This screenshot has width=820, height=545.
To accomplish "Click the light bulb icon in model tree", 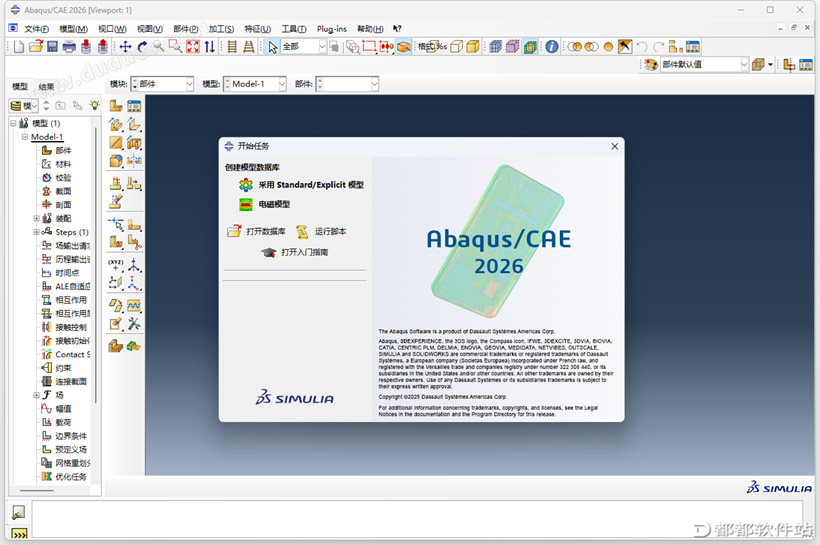I will coord(94,105).
